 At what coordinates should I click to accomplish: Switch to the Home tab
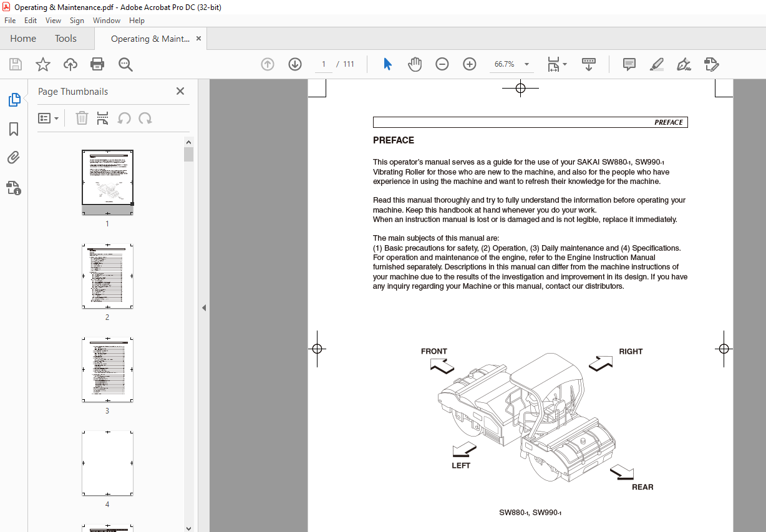pos(23,39)
